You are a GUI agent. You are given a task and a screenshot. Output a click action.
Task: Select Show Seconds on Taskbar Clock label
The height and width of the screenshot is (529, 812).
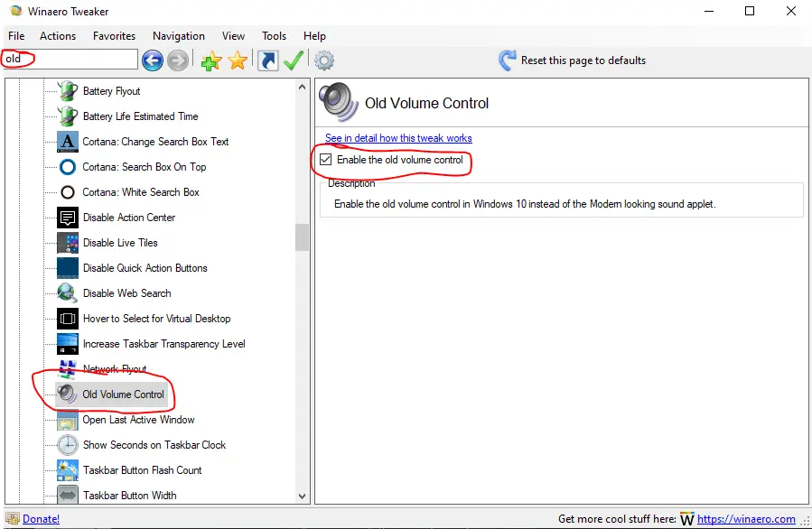[x=154, y=445]
